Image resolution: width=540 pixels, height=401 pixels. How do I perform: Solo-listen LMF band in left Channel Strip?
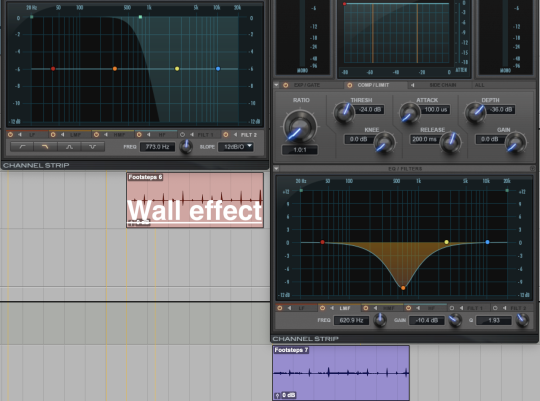63,135
